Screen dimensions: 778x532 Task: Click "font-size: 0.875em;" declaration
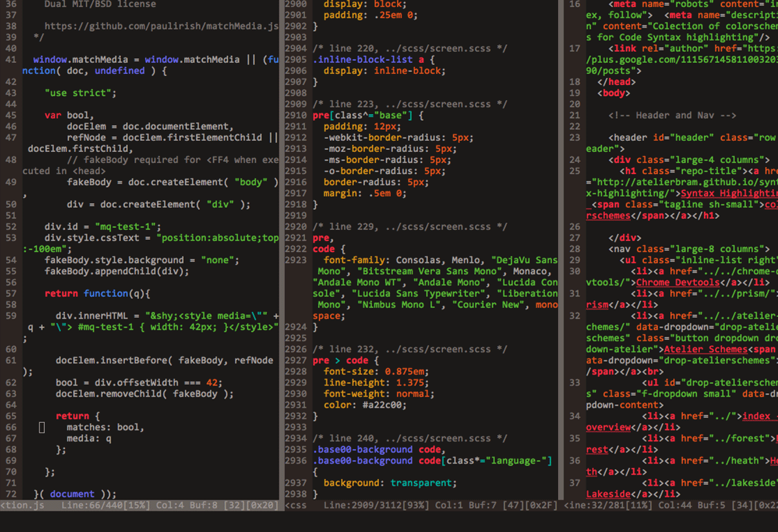tap(376, 371)
